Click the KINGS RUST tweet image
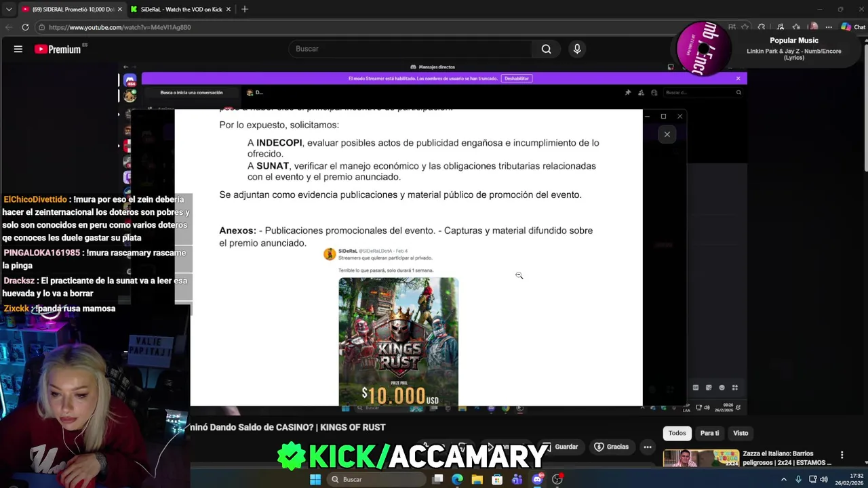Image resolution: width=868 pixels, height=488 pixels. (399, 342)
